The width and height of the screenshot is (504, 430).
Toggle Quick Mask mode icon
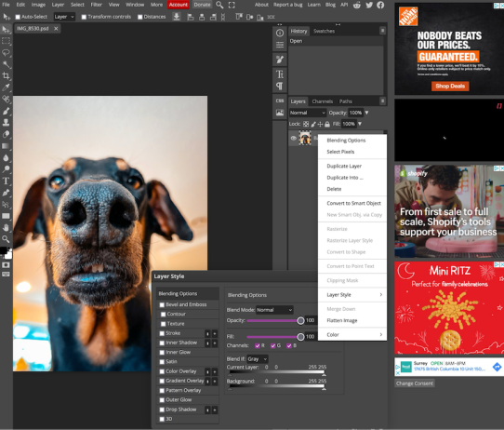pos(6,265)
